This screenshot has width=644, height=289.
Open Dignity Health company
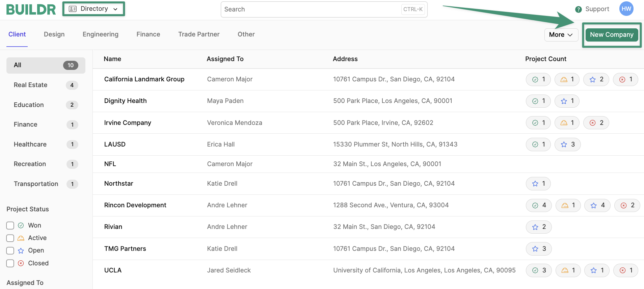point(125,101)
